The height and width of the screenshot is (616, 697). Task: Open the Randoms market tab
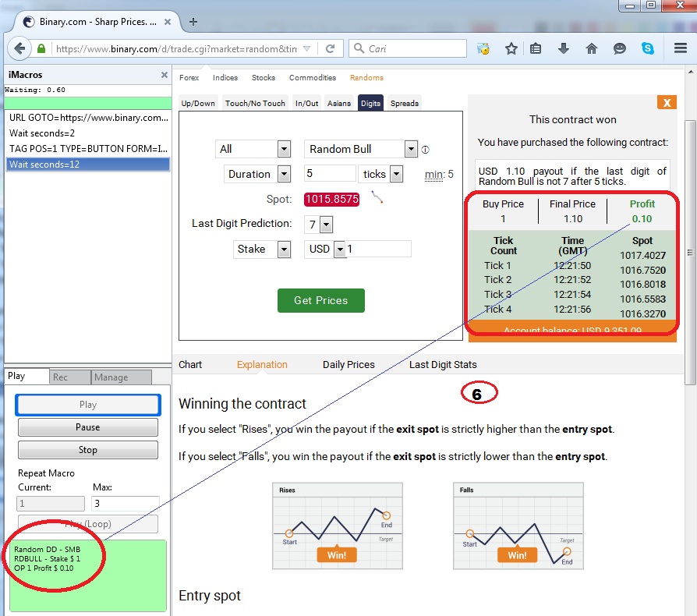click(x=366, y=77)
